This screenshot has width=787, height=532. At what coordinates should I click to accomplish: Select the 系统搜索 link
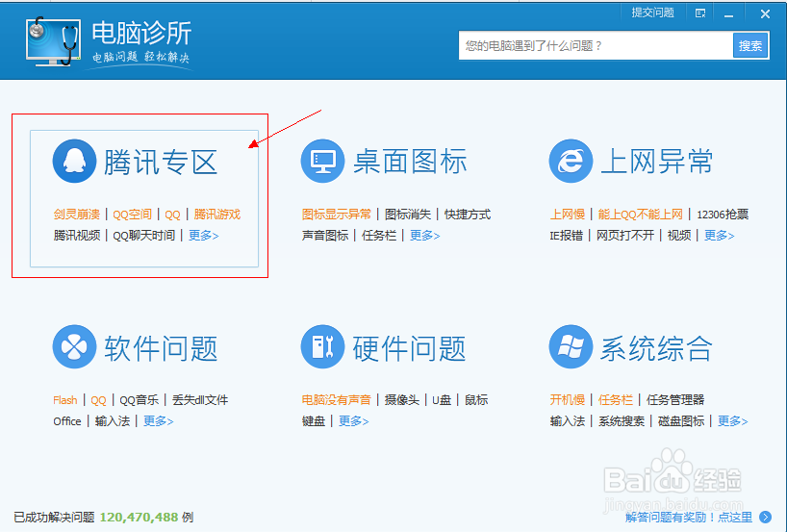(622, 421)
